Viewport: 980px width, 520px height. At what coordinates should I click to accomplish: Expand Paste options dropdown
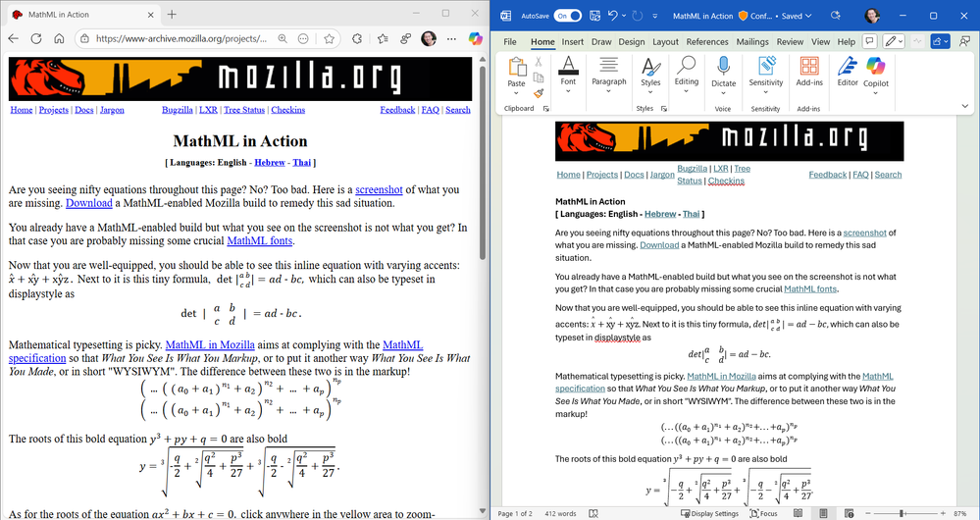[x=516, y=92]
